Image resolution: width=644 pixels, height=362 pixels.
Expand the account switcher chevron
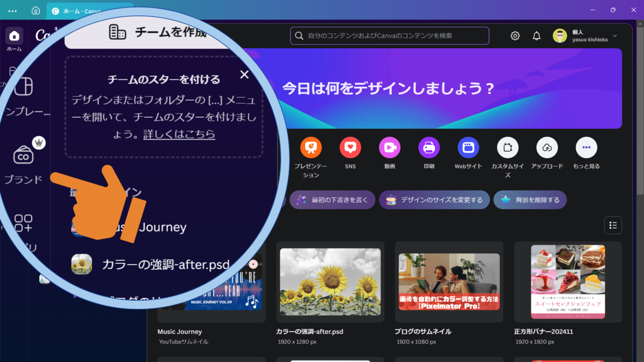click(x=615, y=36)
